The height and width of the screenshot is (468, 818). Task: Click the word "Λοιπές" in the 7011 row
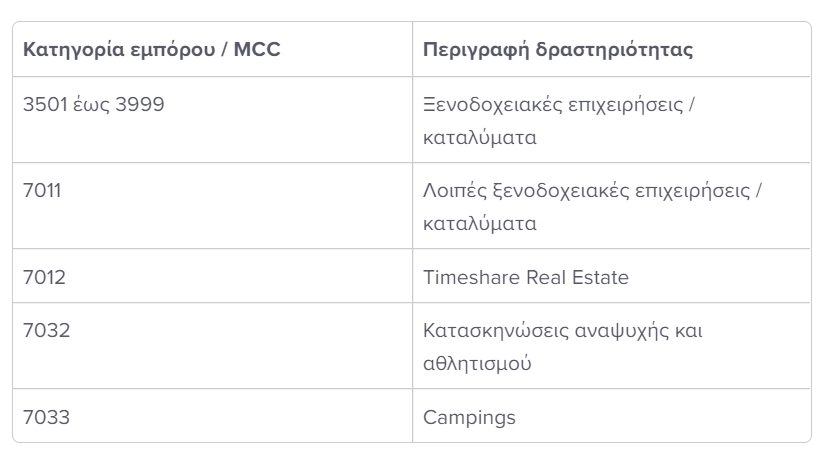(453, 190)
